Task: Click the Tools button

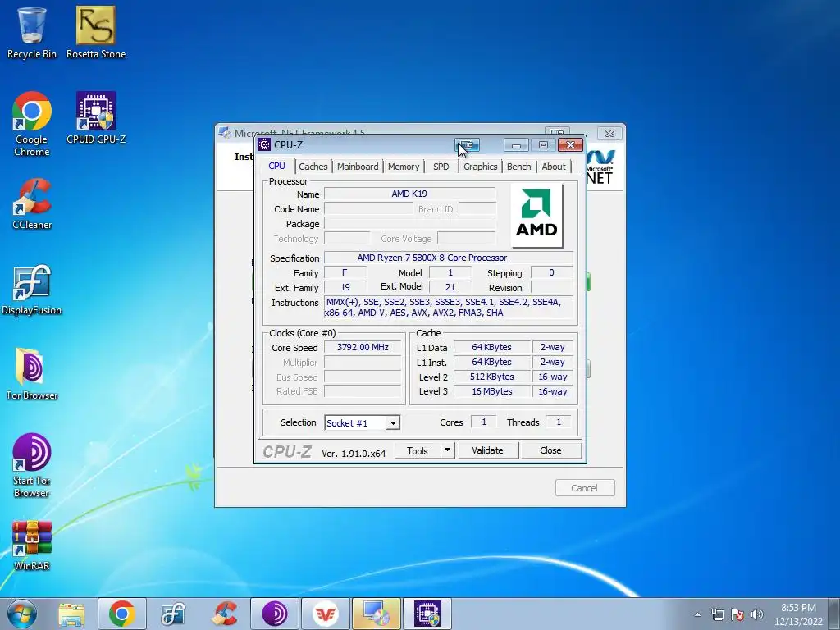Action: pyautogui.click(x=418, y=450)
